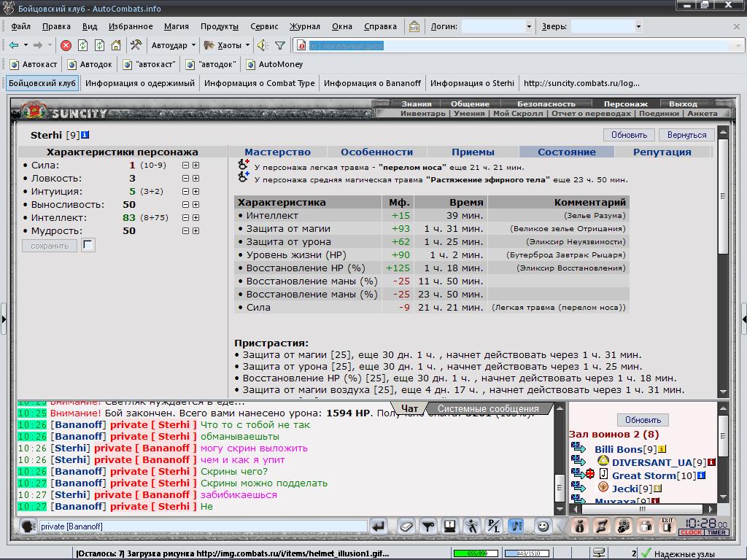This screenshot has height=560, width=747.
Task: Expand the left side panel arrow
Action: [4, 319]
